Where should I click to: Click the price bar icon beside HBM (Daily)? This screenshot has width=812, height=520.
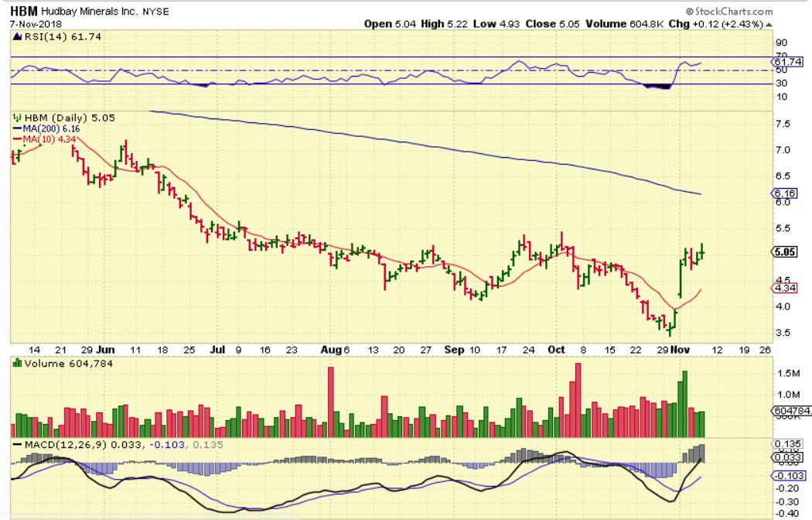(16, 118)
